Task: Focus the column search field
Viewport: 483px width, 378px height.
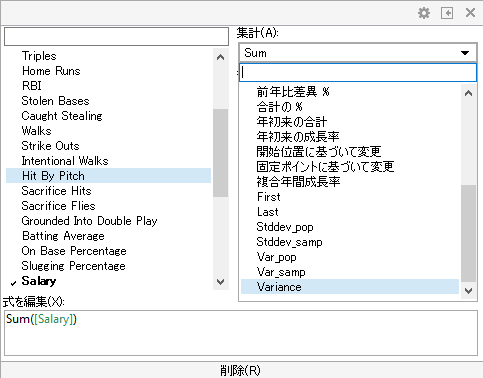Action: [x=116, y=36]
